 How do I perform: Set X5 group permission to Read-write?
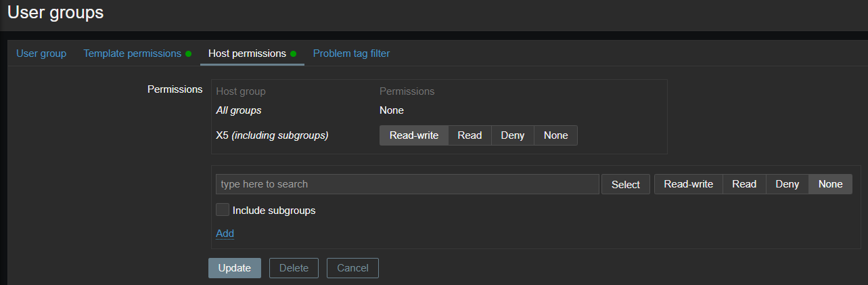pyautogui.click(x=414, y=135)
